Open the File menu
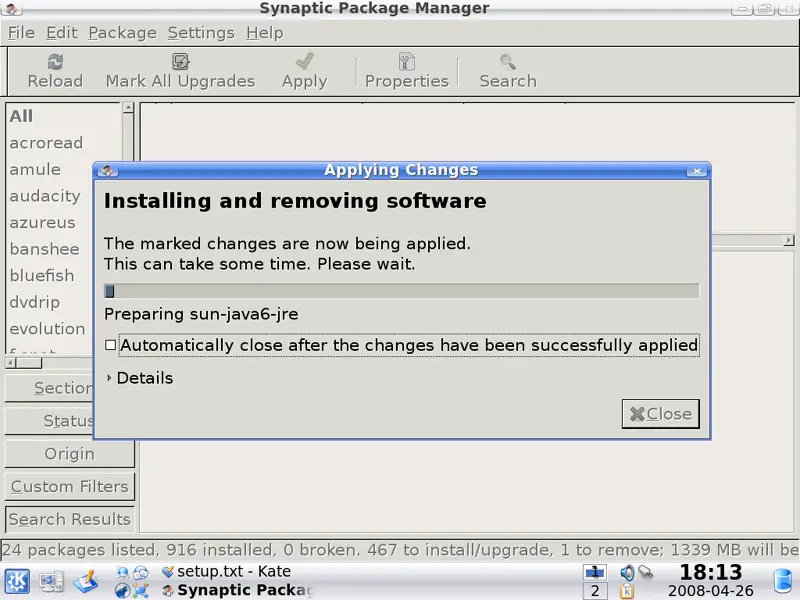Viewport: 800px width, 600px height. 21,33
